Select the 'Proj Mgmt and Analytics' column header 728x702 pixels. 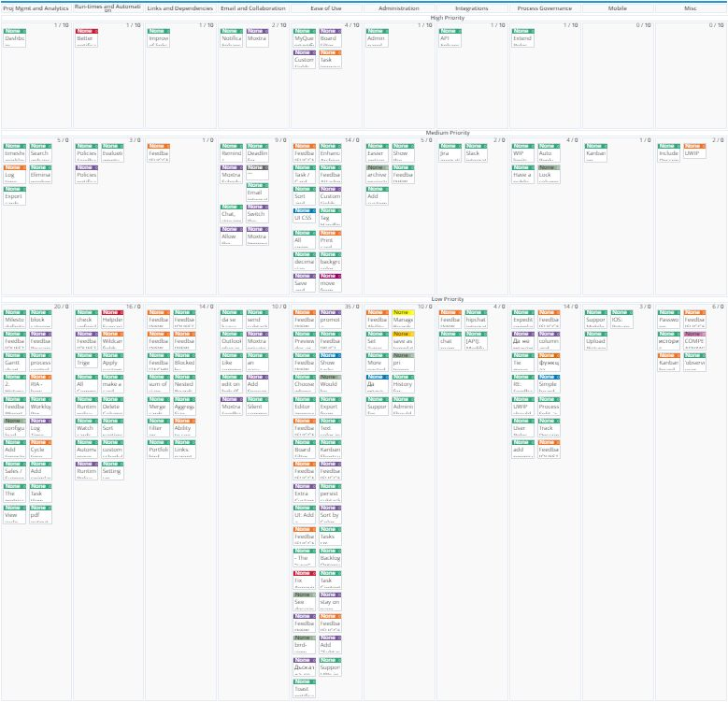(x=36, y=8)
